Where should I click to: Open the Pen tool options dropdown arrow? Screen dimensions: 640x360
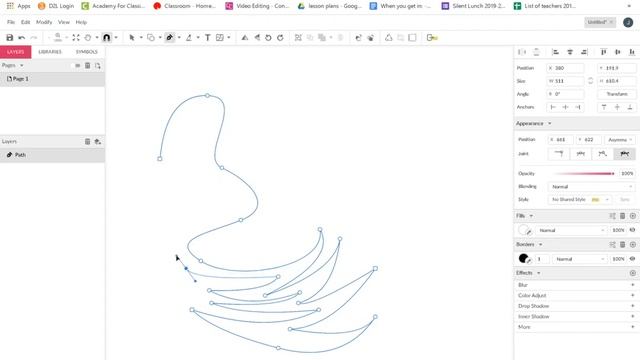[179, 38]
